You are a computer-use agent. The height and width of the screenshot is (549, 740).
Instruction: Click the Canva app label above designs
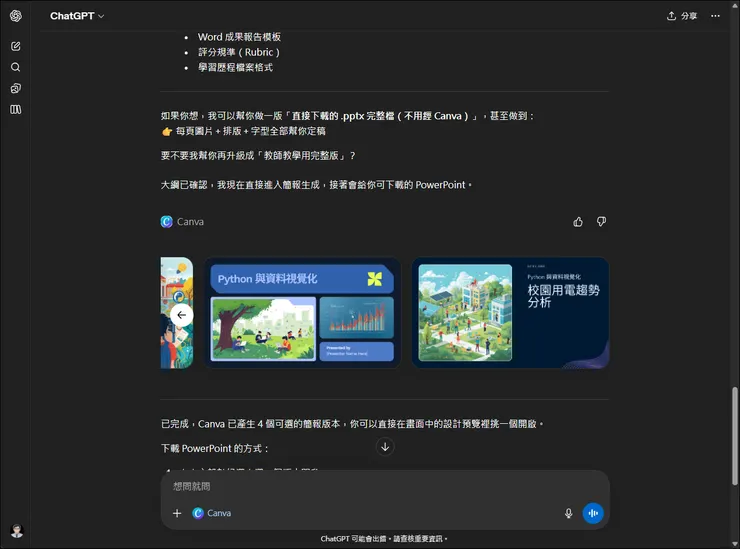[x=182, y=221]
